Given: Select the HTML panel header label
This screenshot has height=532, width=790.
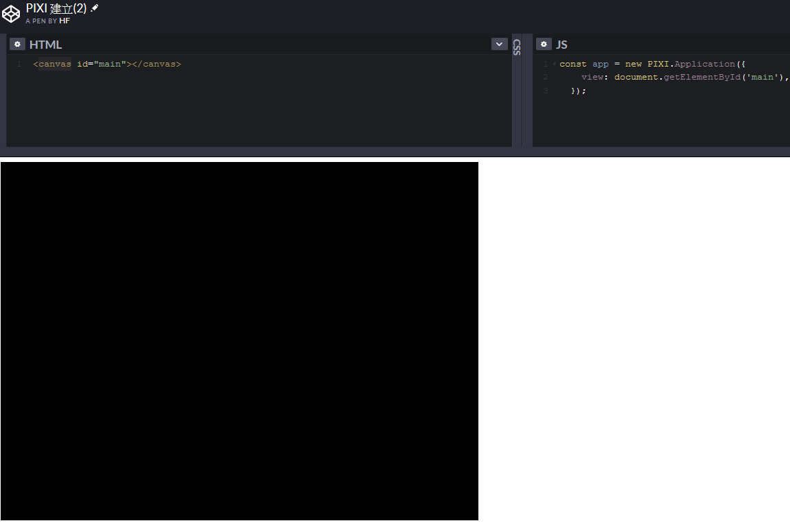Looking at the screenshot, I should pyautogui.click(x=45, y=45).
